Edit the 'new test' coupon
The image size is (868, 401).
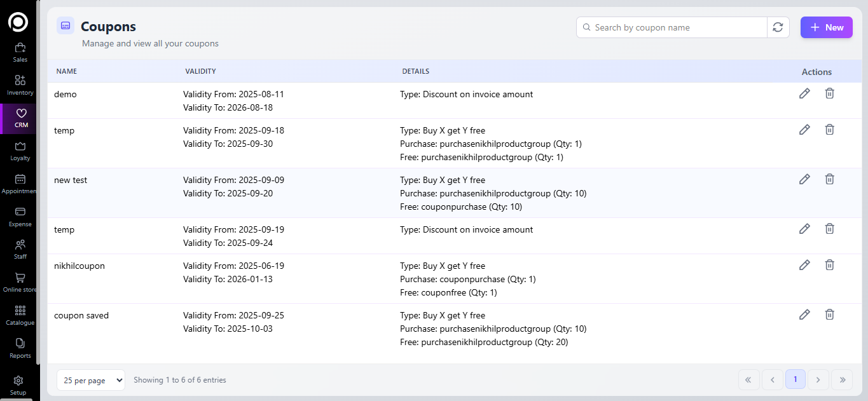click(x=804, y=179)
